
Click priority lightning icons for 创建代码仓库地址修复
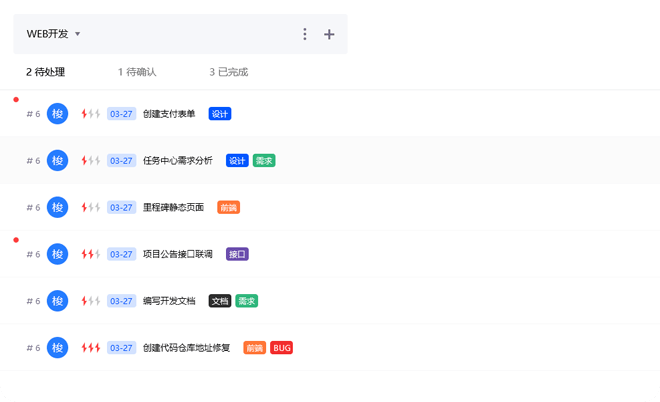tap(91, 348)
